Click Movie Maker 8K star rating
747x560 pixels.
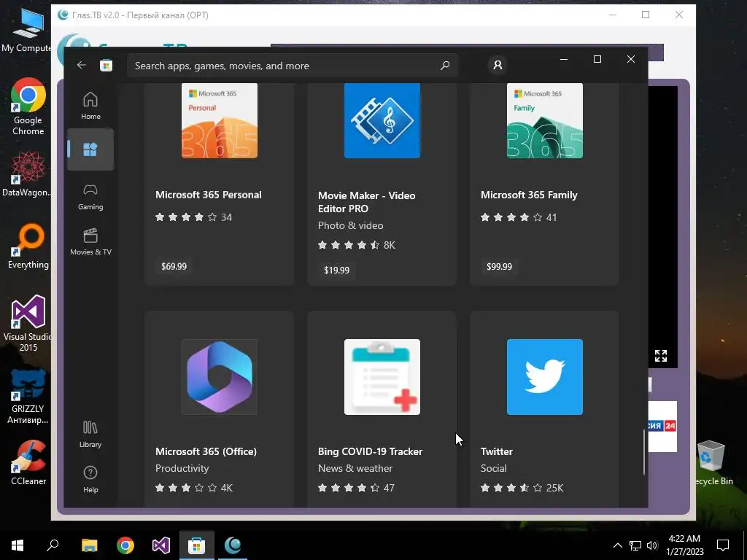356,245
